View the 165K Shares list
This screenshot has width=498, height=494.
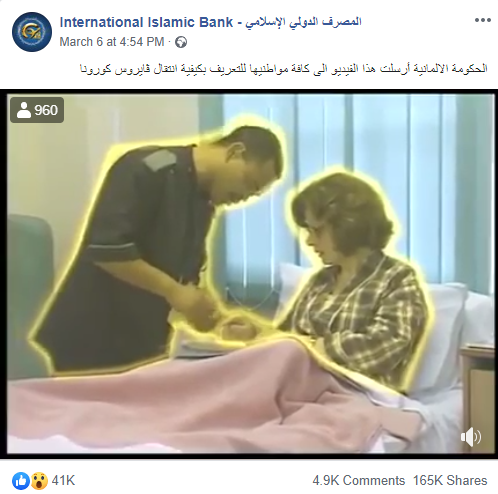450,481
